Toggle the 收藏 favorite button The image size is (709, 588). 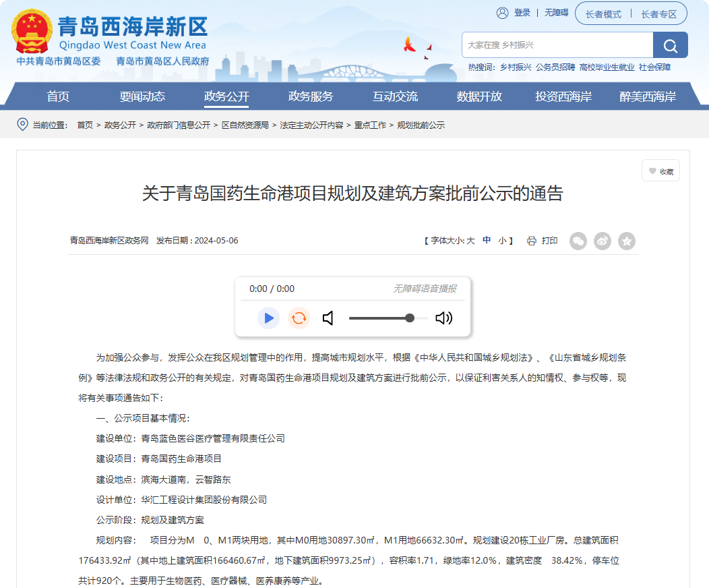(660, 171)
